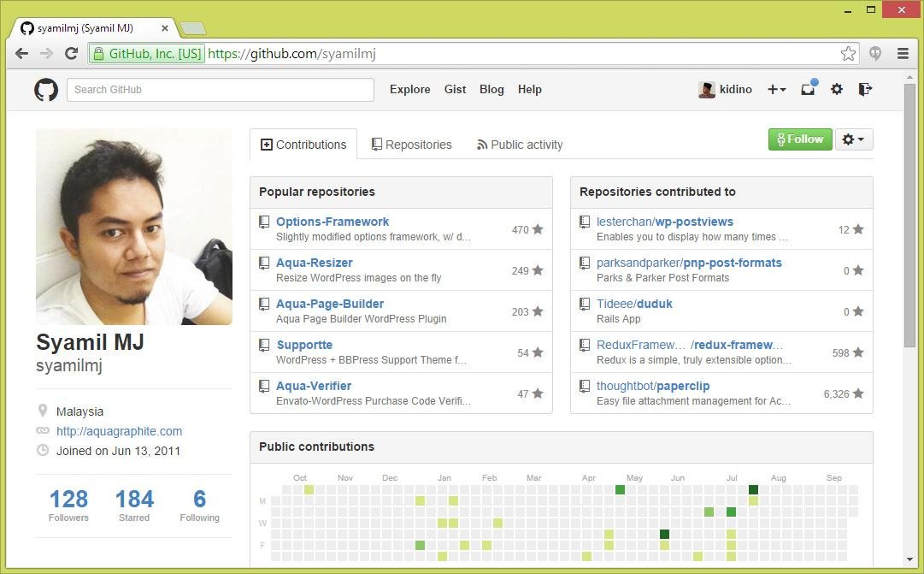View the 184 Starred count
This screenshot has height=574, width=924.
pyautogui.click(x=134, y=505)
